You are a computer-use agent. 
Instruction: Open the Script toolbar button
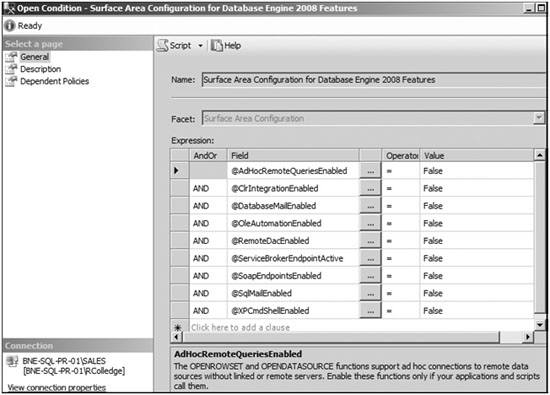click(174, 46)
